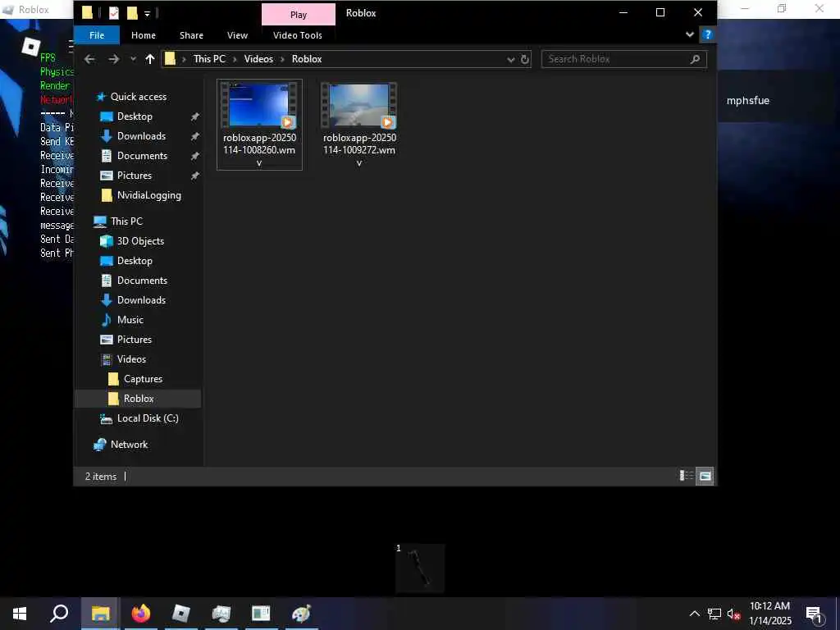
Task: Click the network tray icon
Action: pos(714,614)
